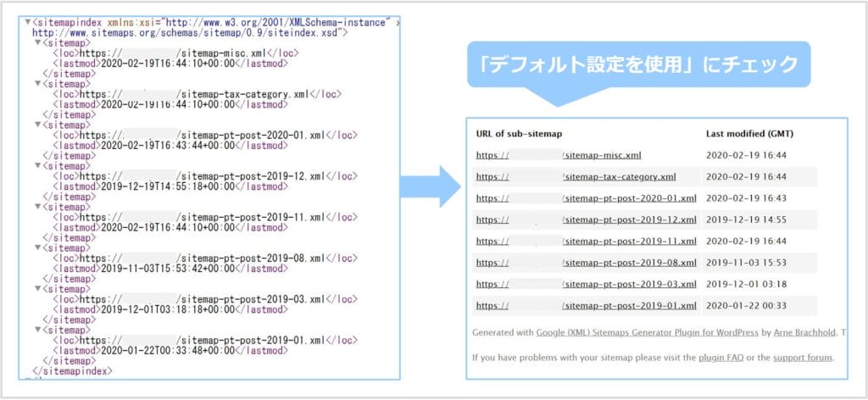This screenshot has width=868, height=400.
Task: Collapse the sitemap node containing sitemap-misc.xml
Action: tap(38, 43)
